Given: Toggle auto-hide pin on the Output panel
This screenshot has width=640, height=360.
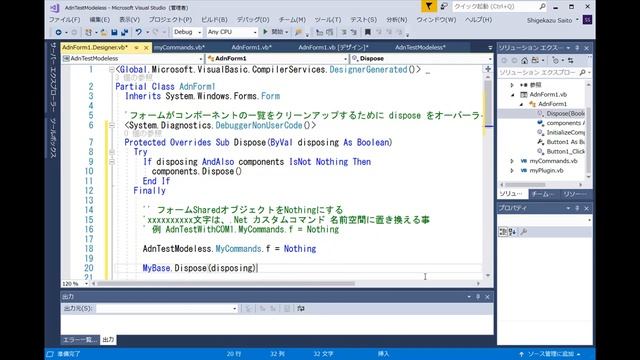Looking at the screenshot, I should [478, 297].
